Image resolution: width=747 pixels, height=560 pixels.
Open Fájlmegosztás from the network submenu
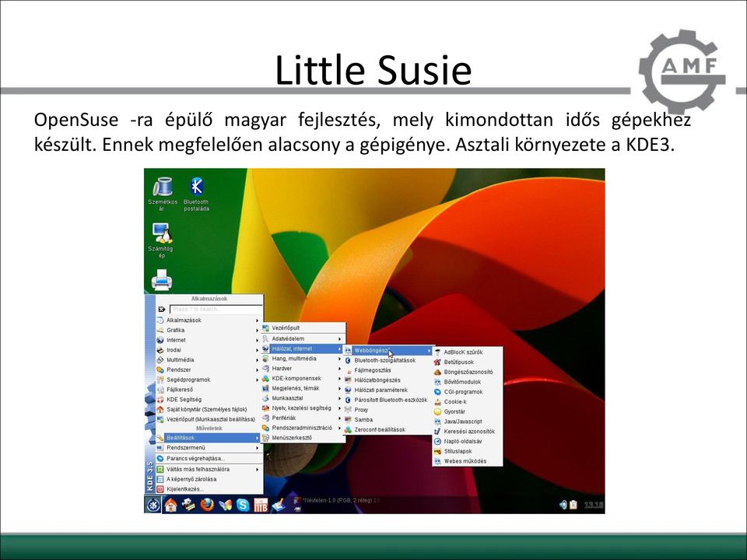pyautogui.click(x=388, y=370)
